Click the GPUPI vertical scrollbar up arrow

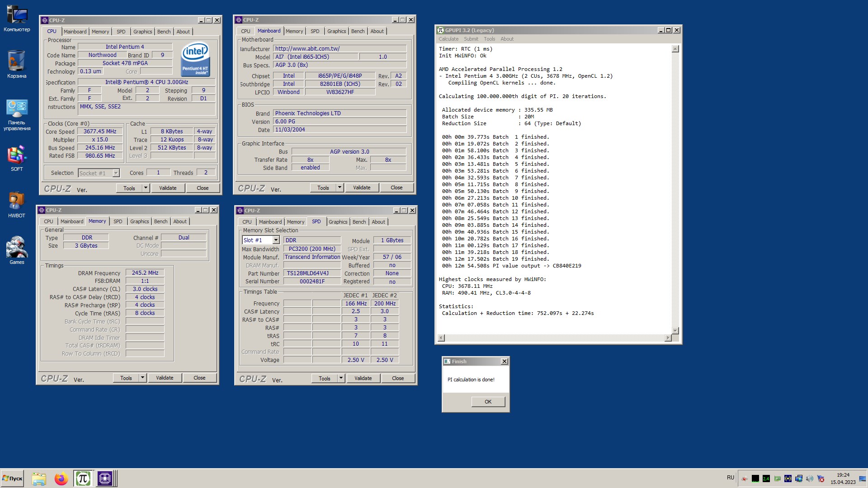(675, 49)
